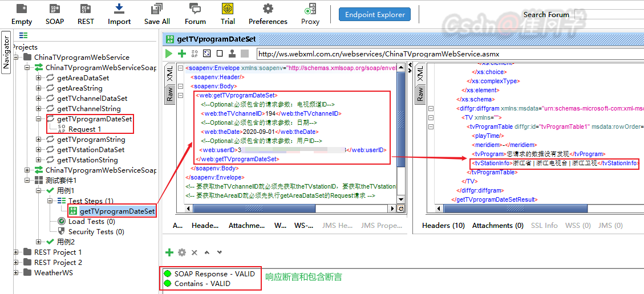This screenshot has width=644, height=294.
Task: Expand the getTVstationDataSet operation
Action: 39,150
